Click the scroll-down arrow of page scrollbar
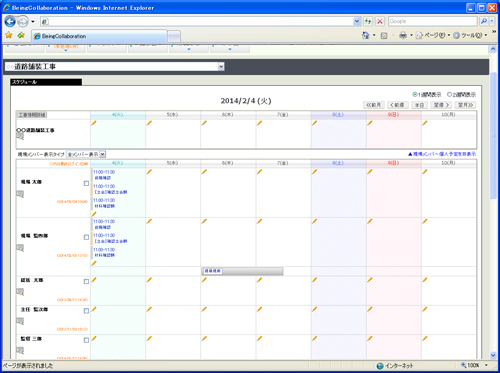The image size is (500, 373). coord(493,355)
